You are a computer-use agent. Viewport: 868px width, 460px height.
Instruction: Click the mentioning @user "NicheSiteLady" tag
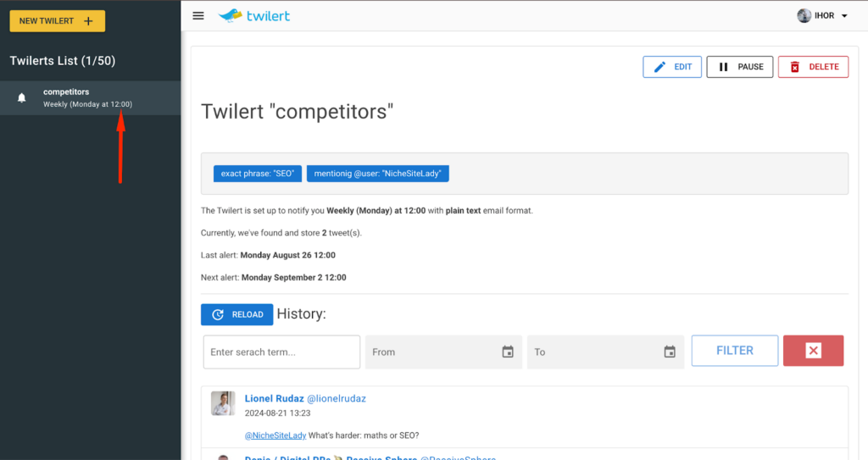(x=377, y=174)
